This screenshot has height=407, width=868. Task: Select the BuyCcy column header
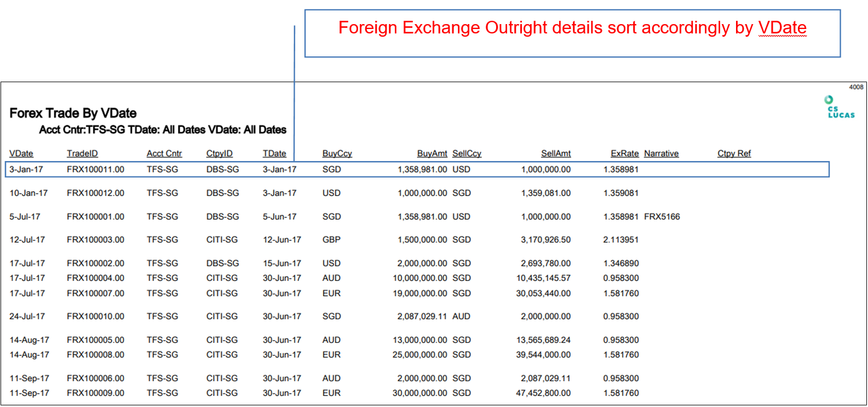pyautogui.click(x=337, y=153)
